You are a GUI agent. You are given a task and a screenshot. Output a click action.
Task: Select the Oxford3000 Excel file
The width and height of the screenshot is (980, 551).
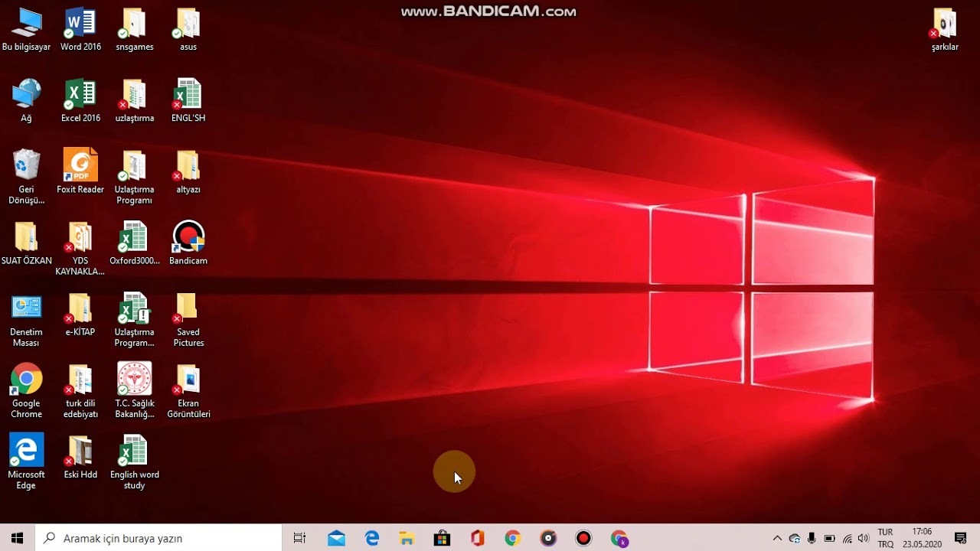(134, 243)
